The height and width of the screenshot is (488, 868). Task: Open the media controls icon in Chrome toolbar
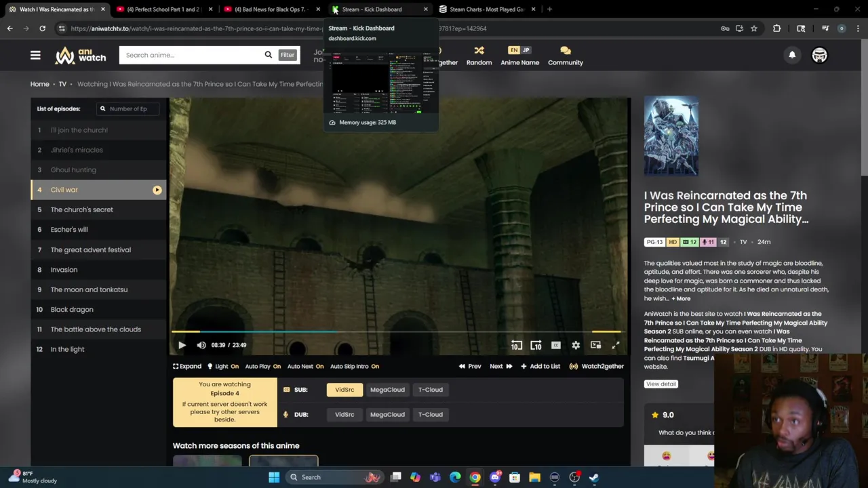[x=825, y=28]
